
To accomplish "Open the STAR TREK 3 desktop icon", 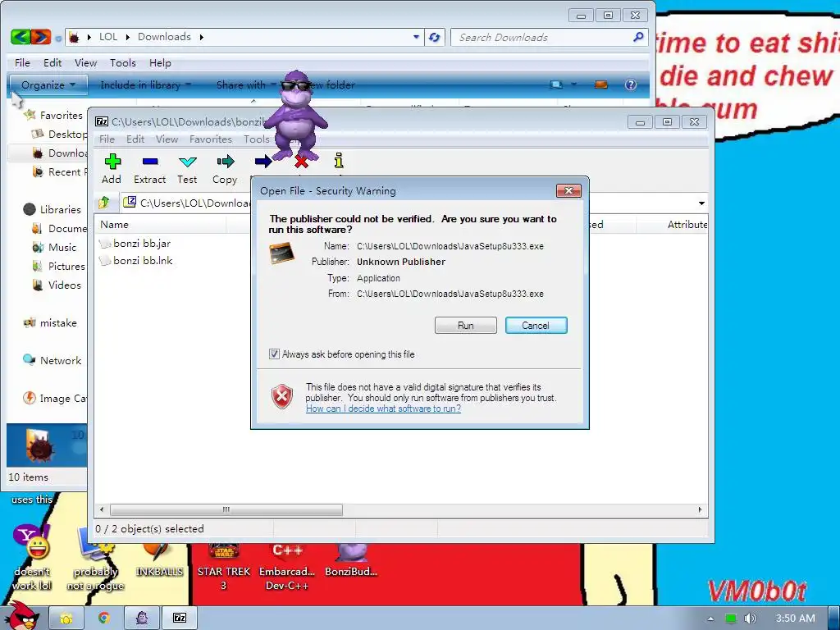I will click(x=224, y=568).
